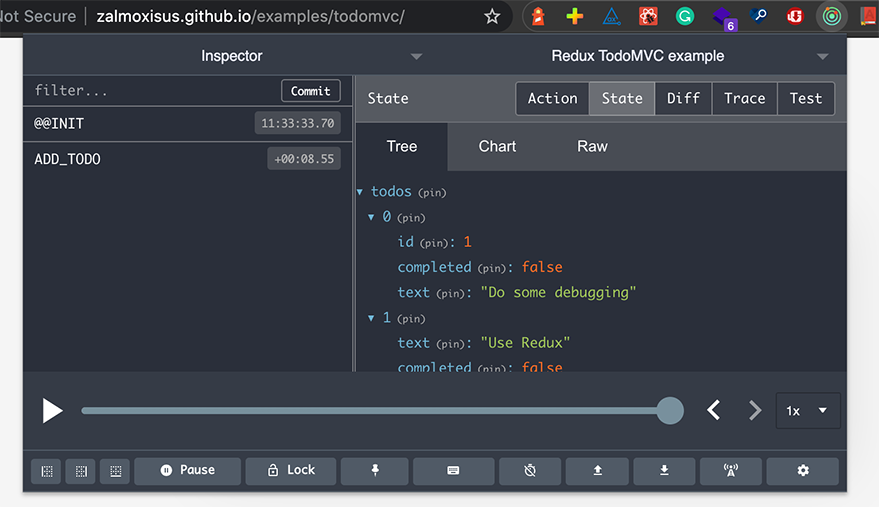Open the purple extension with badge 6
Viewport: 879px width, 507px height.
tap(723, 17)
